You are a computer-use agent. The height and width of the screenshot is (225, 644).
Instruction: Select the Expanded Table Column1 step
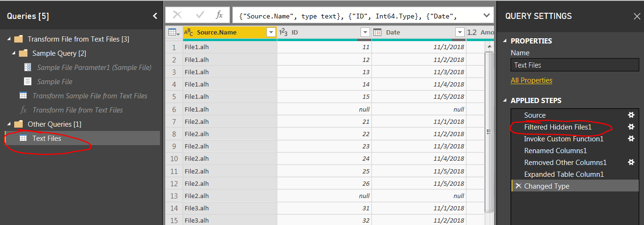click(564, 174)
